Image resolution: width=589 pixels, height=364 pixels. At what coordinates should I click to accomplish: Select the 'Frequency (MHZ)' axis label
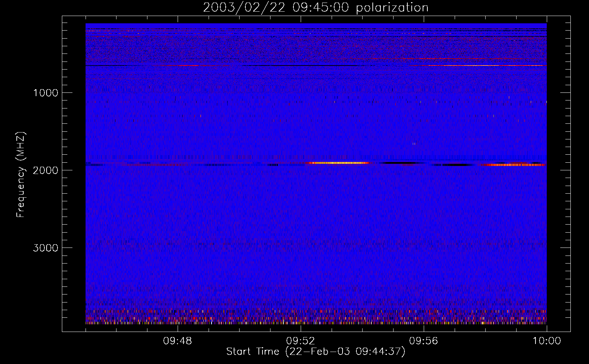point(21,175)
